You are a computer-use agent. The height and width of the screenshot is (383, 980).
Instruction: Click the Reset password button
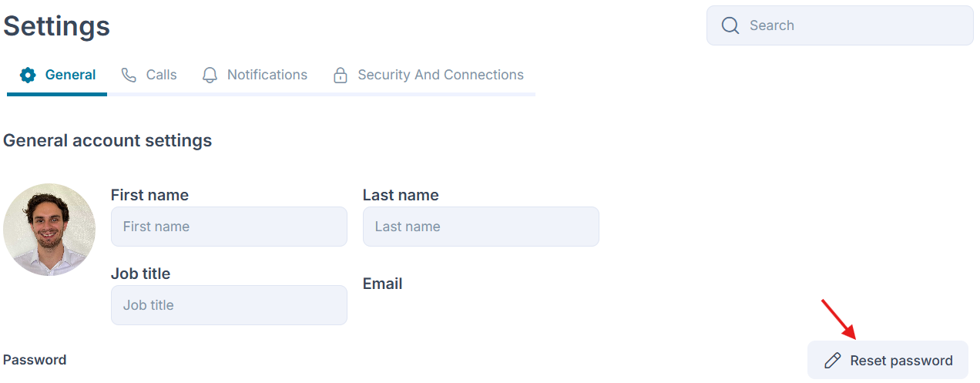pyautogui.click(x=888, y=361)
